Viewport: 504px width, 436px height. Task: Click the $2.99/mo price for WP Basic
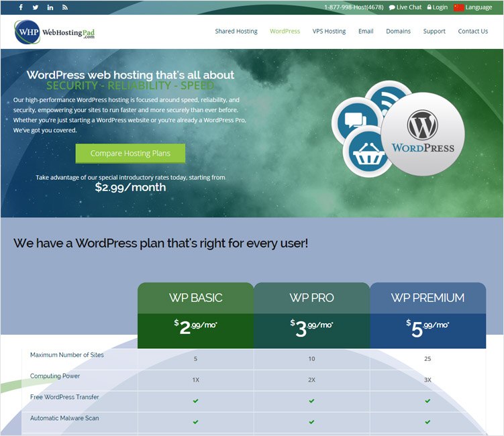coord(196,327)
